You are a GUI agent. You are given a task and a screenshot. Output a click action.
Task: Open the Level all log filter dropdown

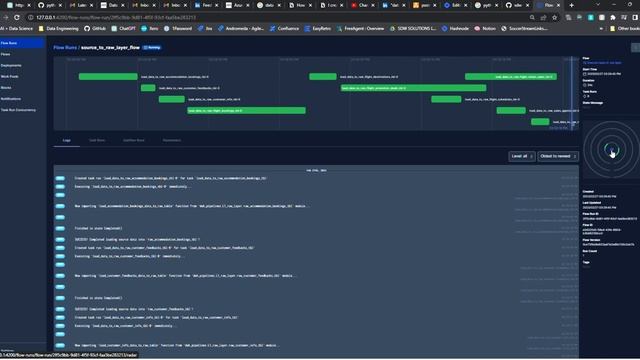click(x=522, y=156)
